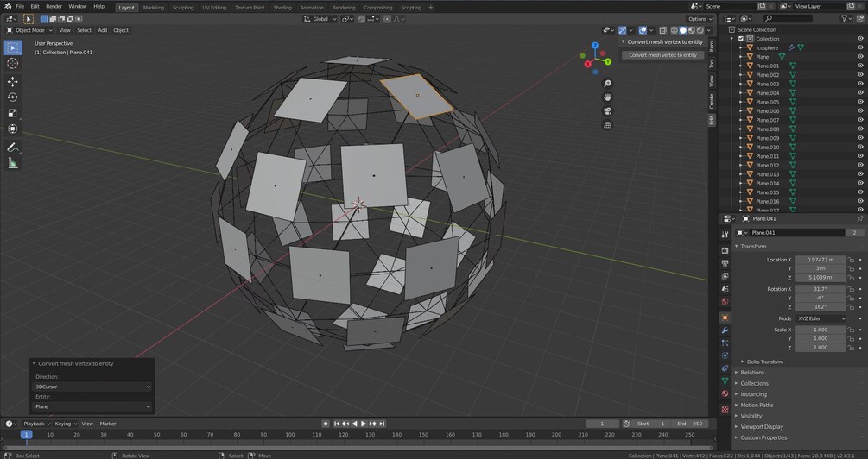Expand the Delta Transform section
This screenshot has height=459, width=868.
pyautogui.click(x=764, y=362)
